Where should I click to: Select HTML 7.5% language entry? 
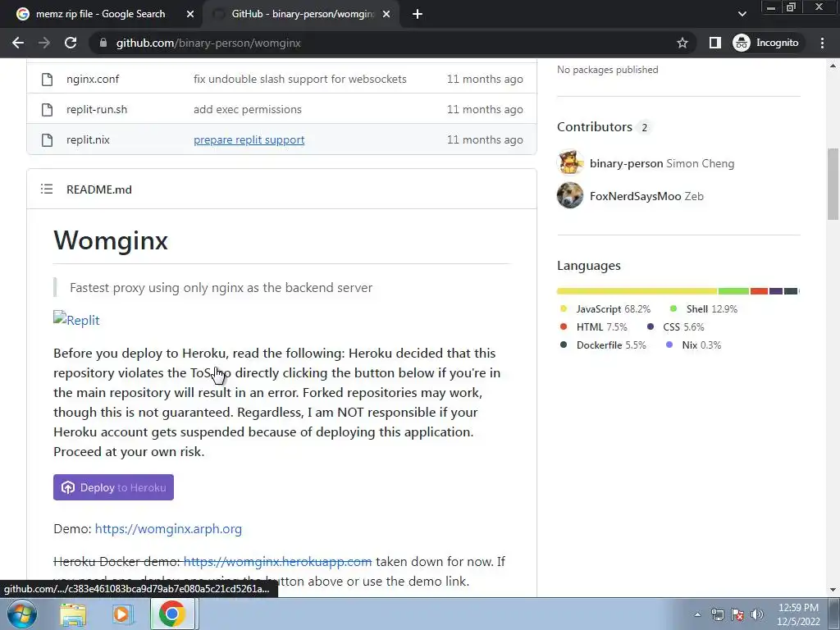(594, 326)
